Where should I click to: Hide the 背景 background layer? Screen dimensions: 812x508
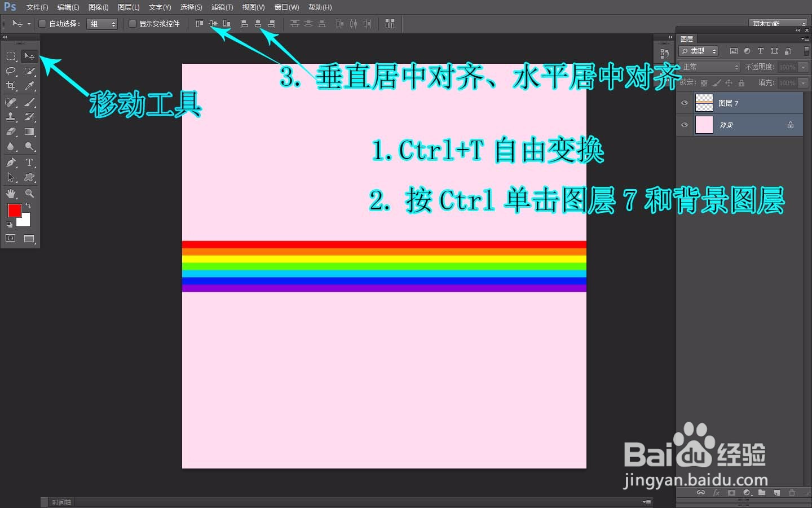click(x=685, y=125)
